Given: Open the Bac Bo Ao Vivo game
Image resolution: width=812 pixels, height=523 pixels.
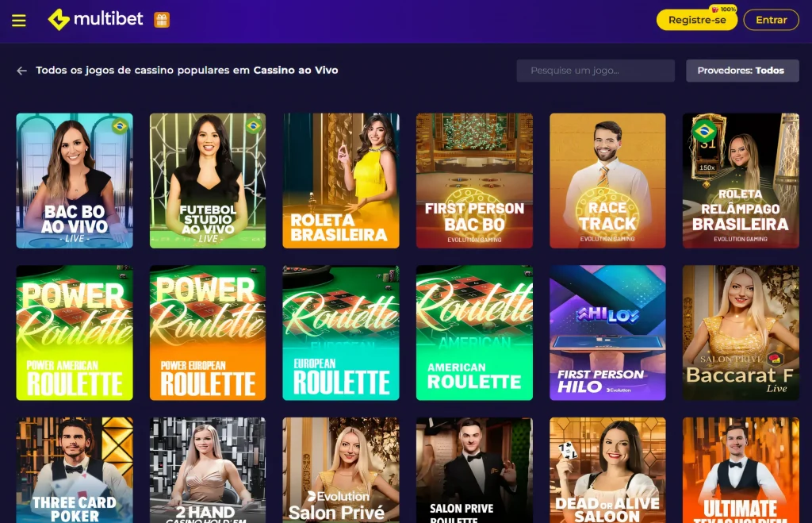Looking at the screenshot, I should click(x=75, y=181).
